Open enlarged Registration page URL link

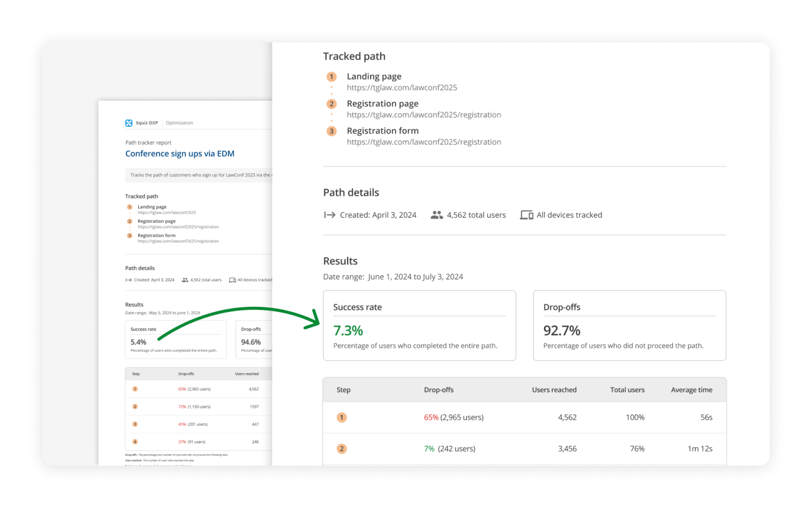point(424,115)
